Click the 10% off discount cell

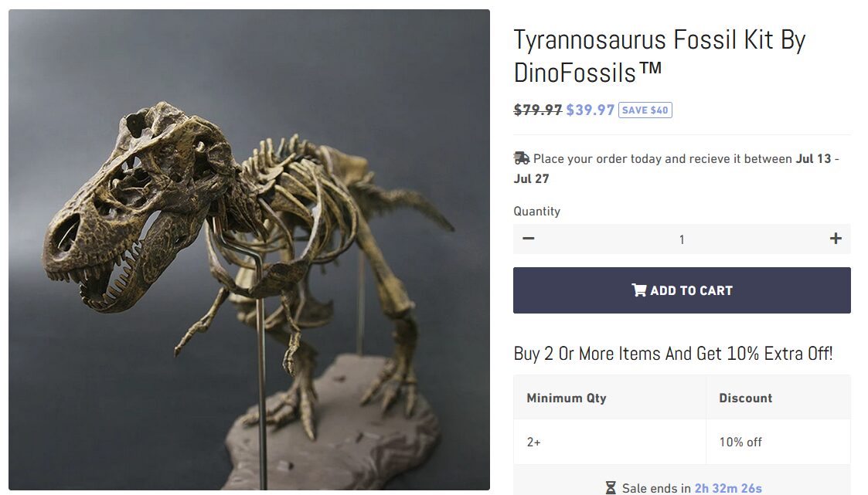pos(740,442)
